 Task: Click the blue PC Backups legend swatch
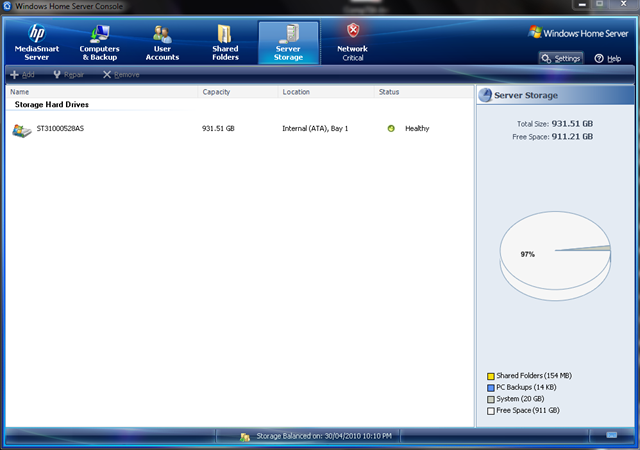click(x=491, y=388)
